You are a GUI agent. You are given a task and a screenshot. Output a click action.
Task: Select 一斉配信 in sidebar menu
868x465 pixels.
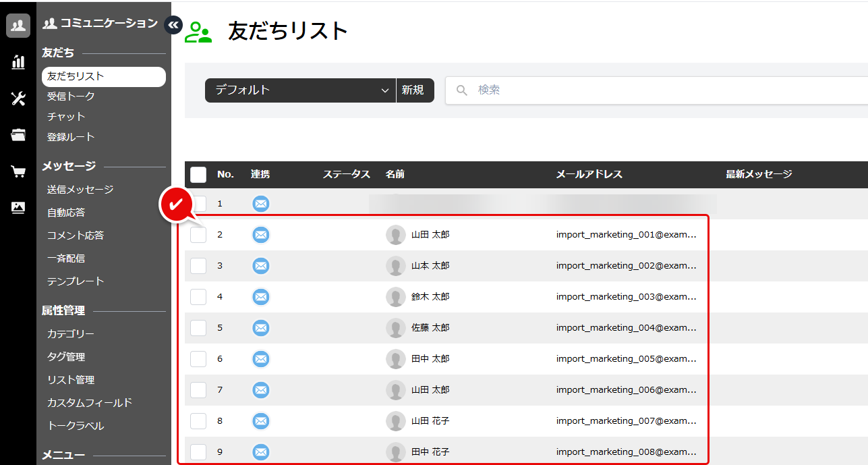coord(66,258)
